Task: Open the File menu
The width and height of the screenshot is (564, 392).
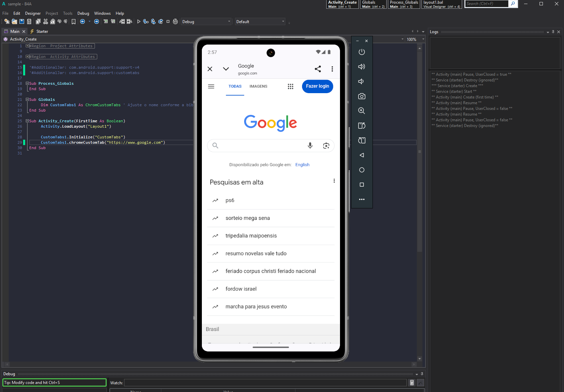Action: click(x=5, y=13)
